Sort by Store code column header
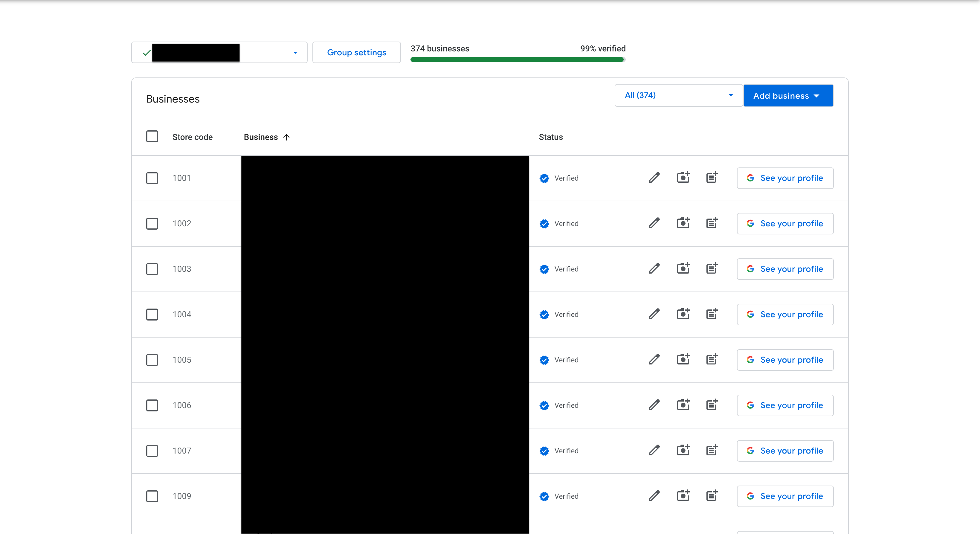 coord(192,137)
